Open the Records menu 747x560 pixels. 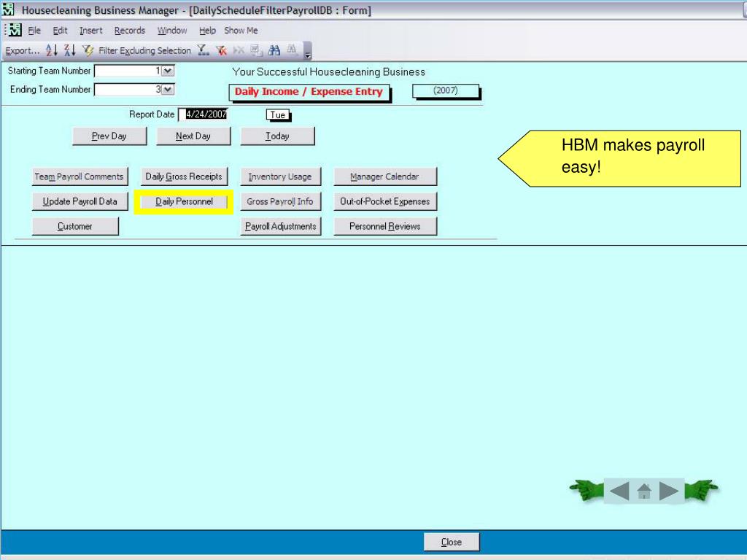pyautogui.click(x=130, y=31)
